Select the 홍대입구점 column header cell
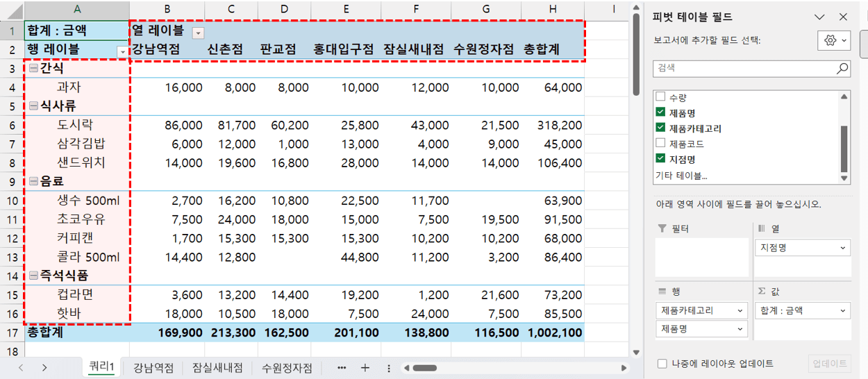Image resolution: width=868 pixels, height=379 pixels. (x=346, y=49)
